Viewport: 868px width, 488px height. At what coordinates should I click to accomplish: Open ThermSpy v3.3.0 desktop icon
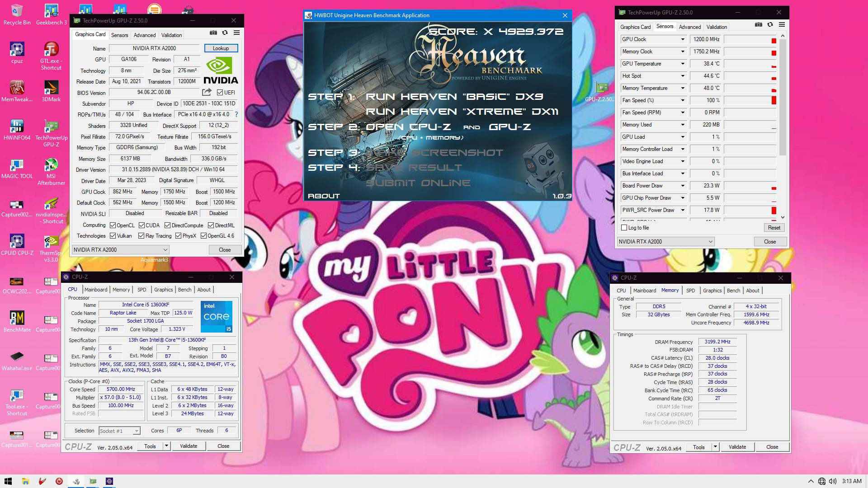(x=51, y=249)
